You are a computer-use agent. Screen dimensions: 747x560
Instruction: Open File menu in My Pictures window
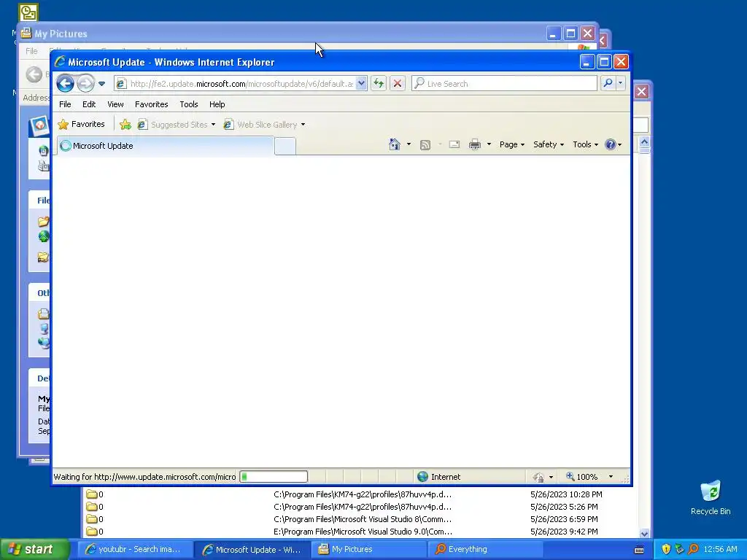coord(31,51)
